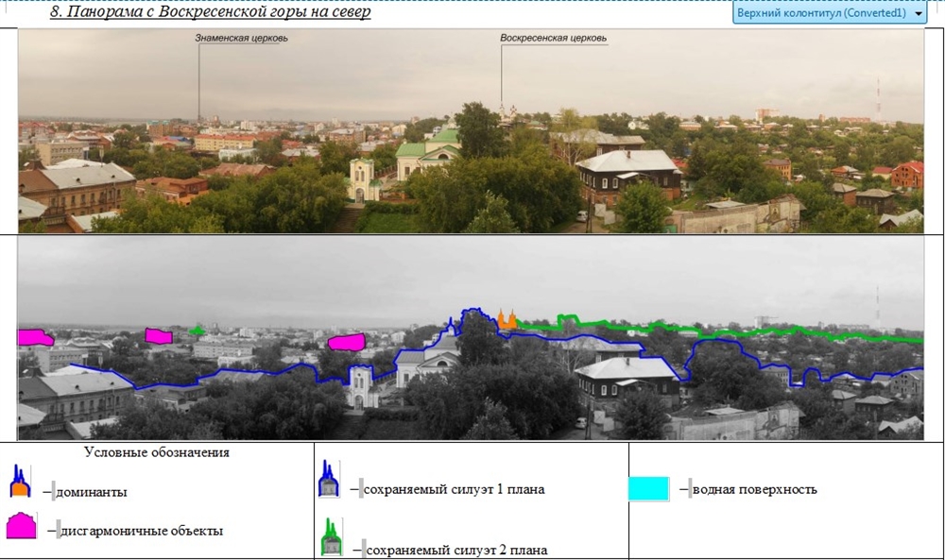Select the cyan водная поверхность color swatch
This screenshot has height=560, width=945.
648,489
